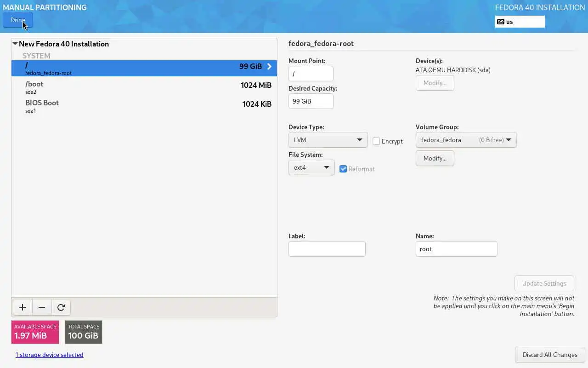
Task: Select the / fedora_fedora-root partition row
Action: point(144,68)
